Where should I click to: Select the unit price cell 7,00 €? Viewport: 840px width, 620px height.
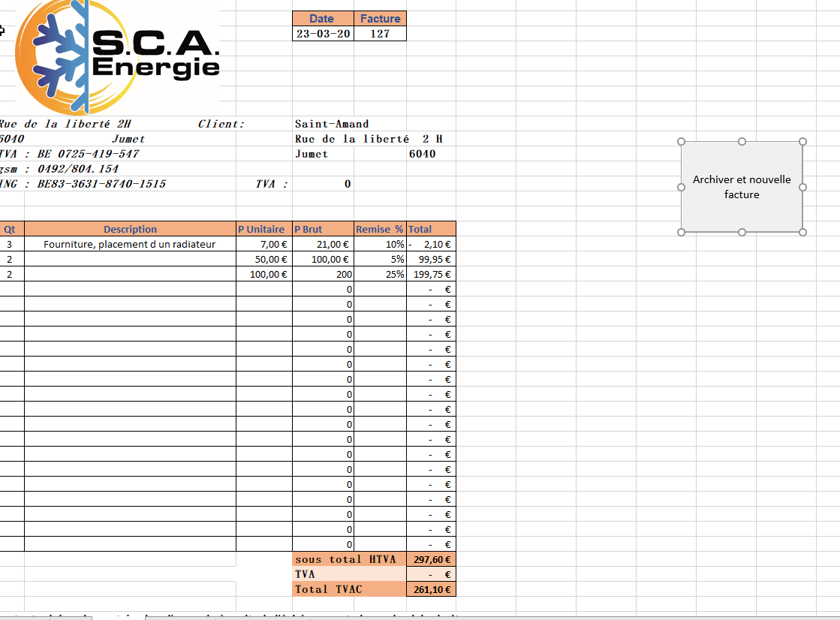pyautogui.click(x=264, y=244)
